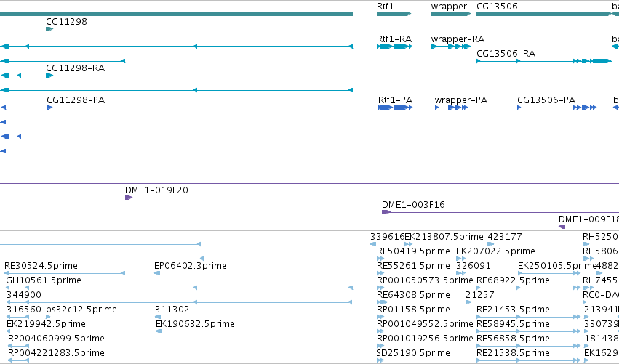Select the RE50419.5prime EST label
This screenshot has height=364, width=619.
click(413, 251)
